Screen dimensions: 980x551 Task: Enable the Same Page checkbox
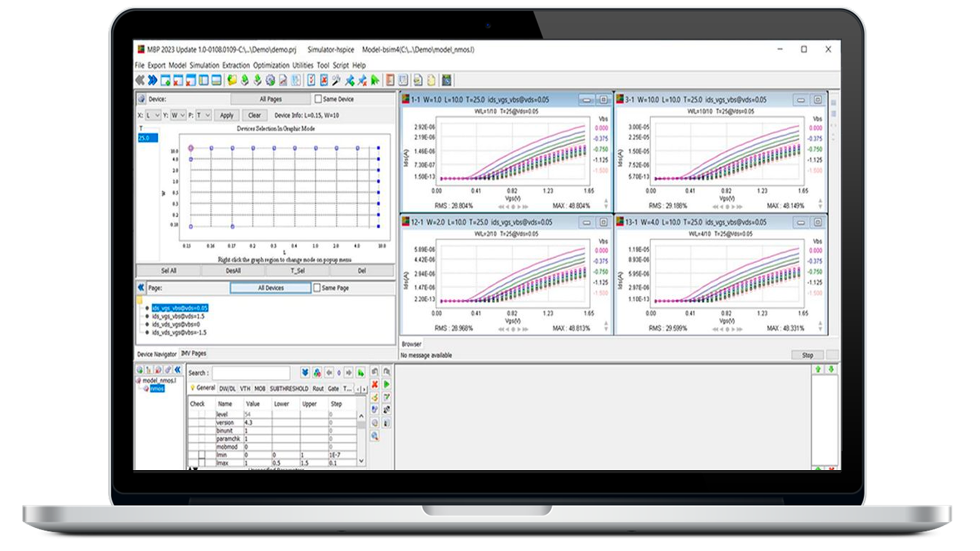317,287
